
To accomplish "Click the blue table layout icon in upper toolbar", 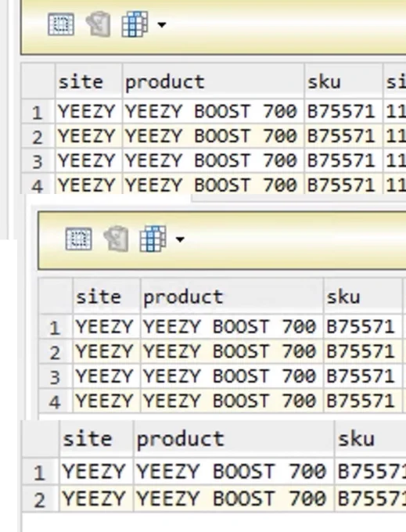I will [135, 24].
